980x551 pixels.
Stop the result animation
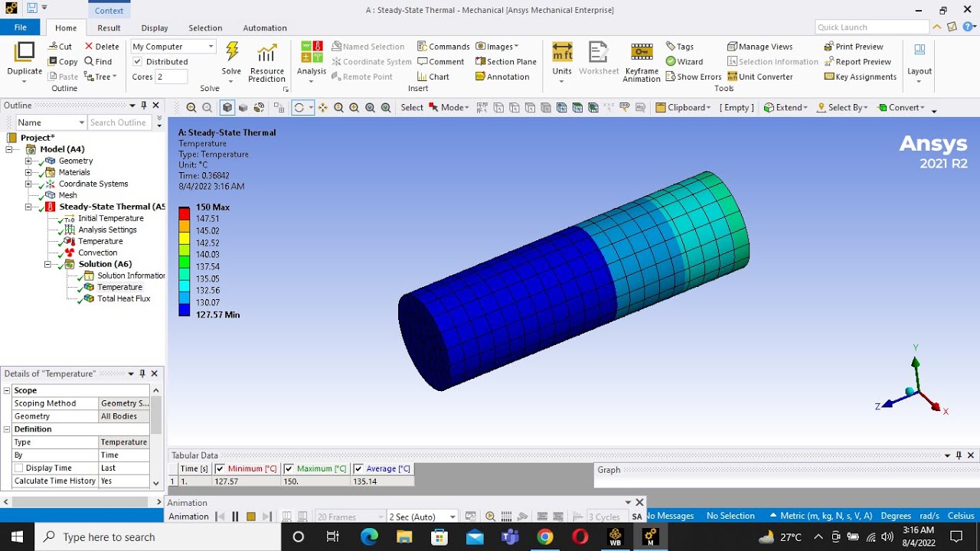tap(250, 517)
